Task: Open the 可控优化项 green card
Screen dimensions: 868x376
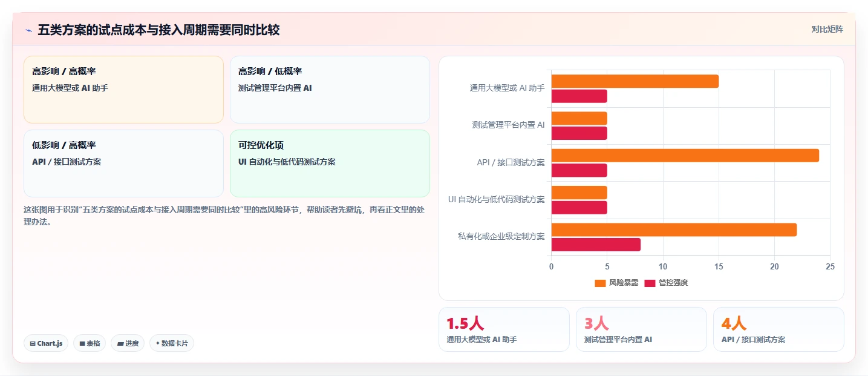Action: point(330,163)
